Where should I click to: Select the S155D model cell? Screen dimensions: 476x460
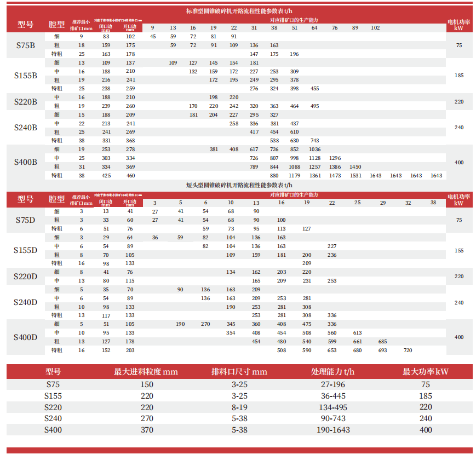[25, 250]
